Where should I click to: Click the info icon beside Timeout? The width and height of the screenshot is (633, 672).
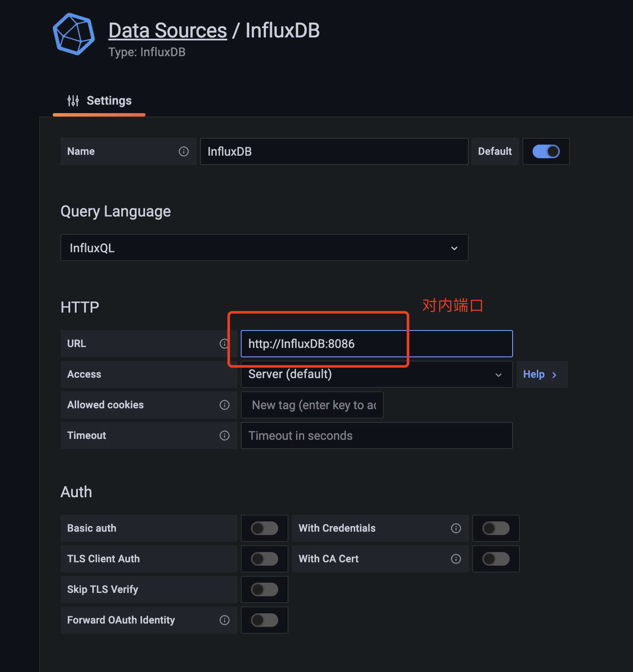[x=225, y=436]
